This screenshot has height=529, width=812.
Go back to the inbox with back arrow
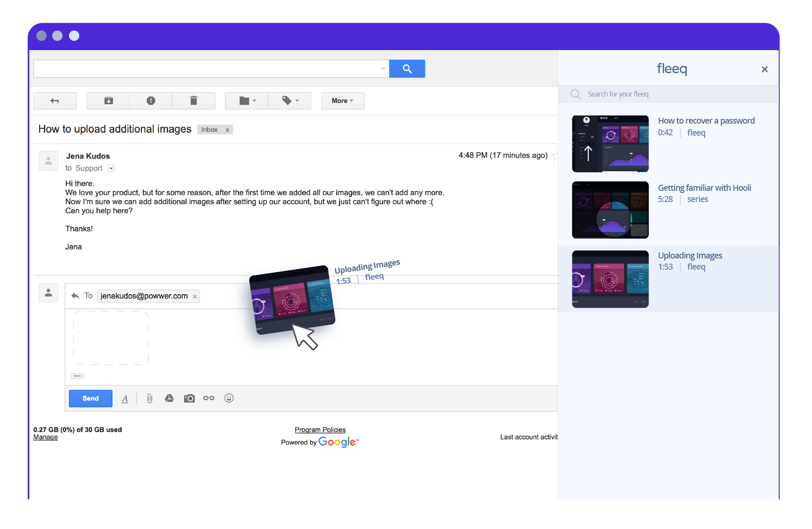pos(55,101)
